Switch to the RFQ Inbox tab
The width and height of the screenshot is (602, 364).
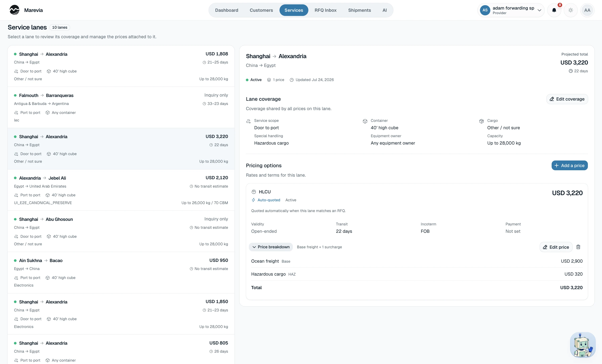[x=325, y=10]
